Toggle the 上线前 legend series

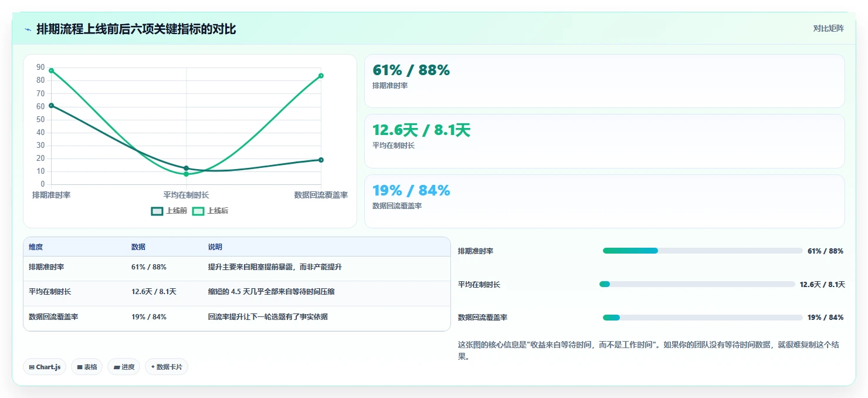tap(169, 211)
